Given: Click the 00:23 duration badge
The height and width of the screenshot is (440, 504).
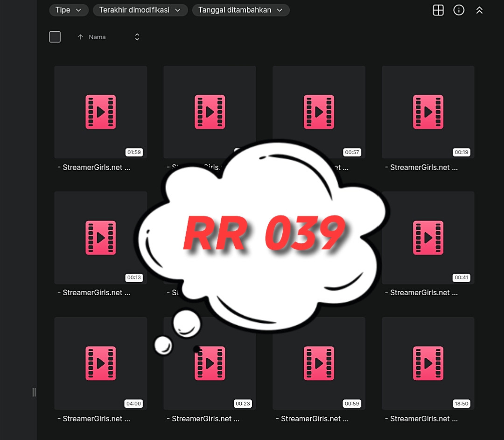Looking at the screenshot, I should (x=243, y=404).
